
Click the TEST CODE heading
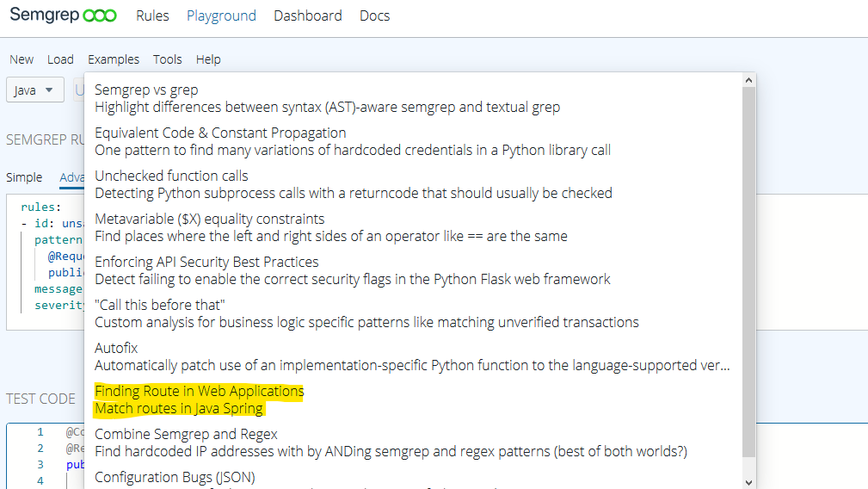(x=40, y=399)
